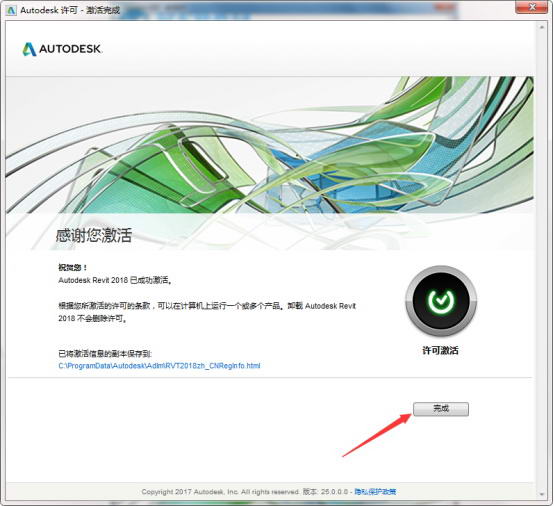Select the 许可激活 label under the icon
The height and width of the screenshot is (506, 554).
pos(441,351)
